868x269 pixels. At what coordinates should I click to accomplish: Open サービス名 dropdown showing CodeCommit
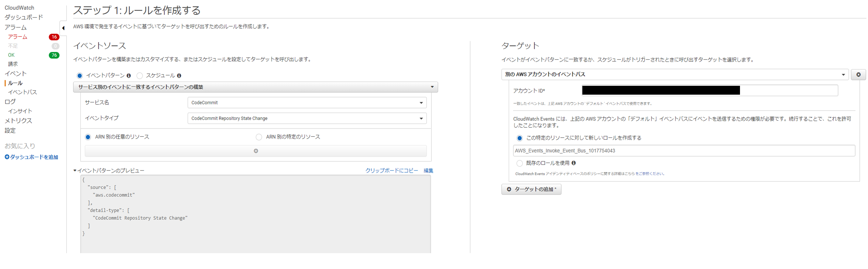(307, 103)
